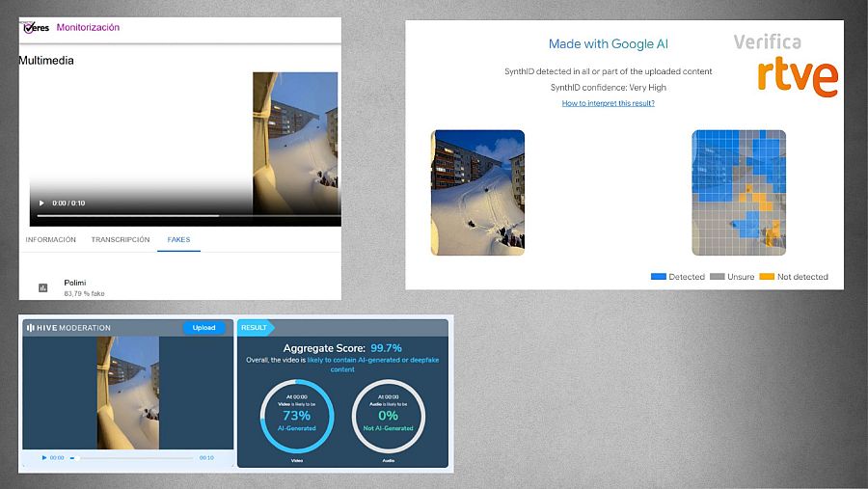Screen dimensions: 868x489
Task: Click the uploaded snow slope image thumbnail
Action: 477,193
